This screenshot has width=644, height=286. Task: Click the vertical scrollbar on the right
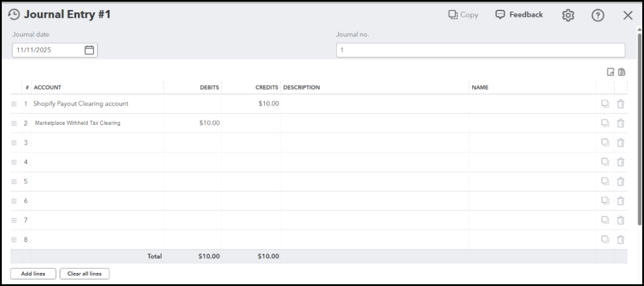coord(639,129)
